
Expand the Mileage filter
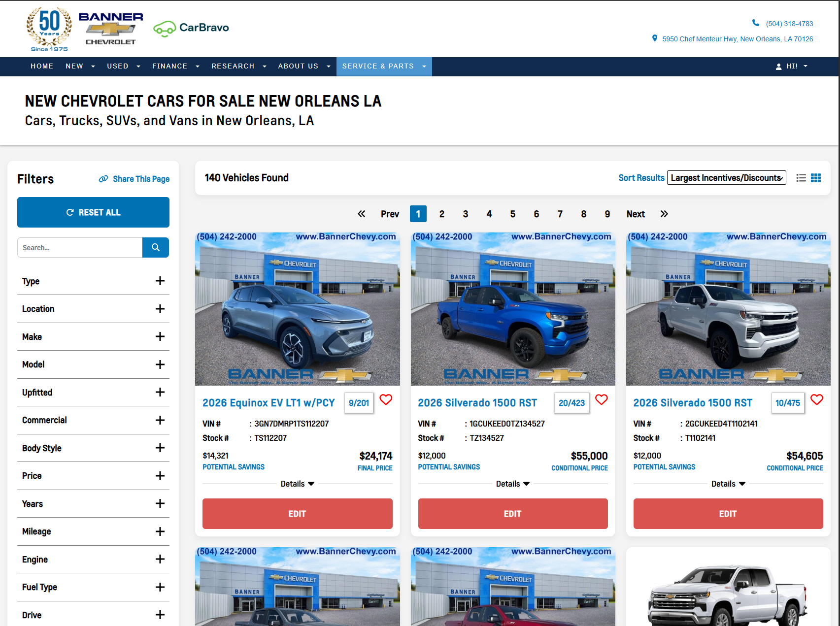click(93, 531)
